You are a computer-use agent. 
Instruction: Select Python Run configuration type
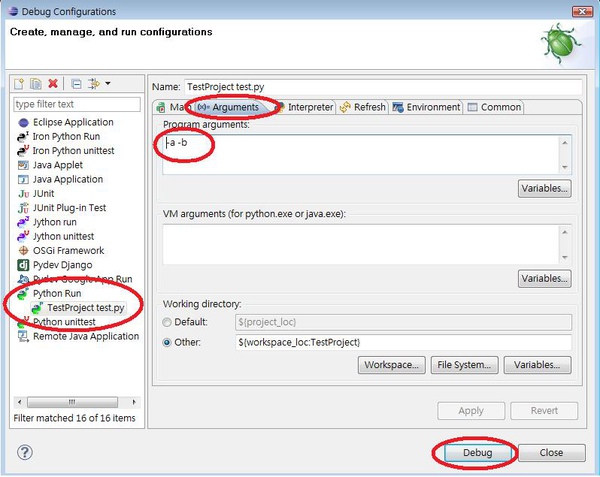click(x=57, y=293)
